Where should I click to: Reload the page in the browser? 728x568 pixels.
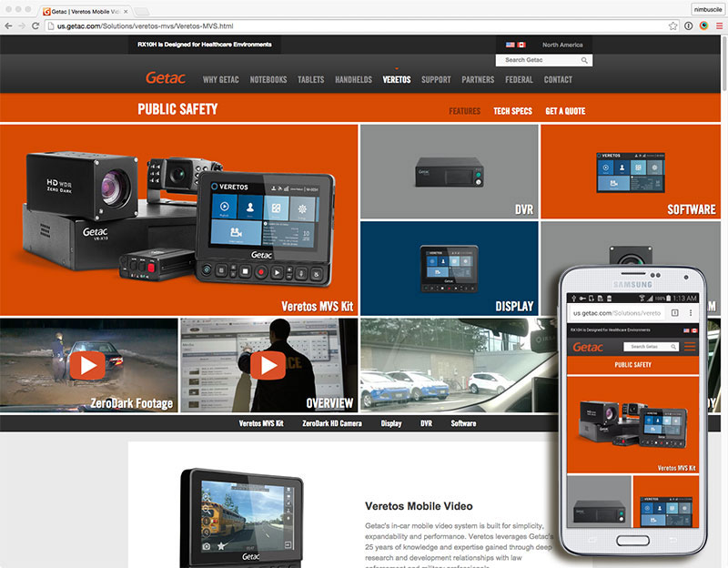pyautogui.click(x=35, y=26)
